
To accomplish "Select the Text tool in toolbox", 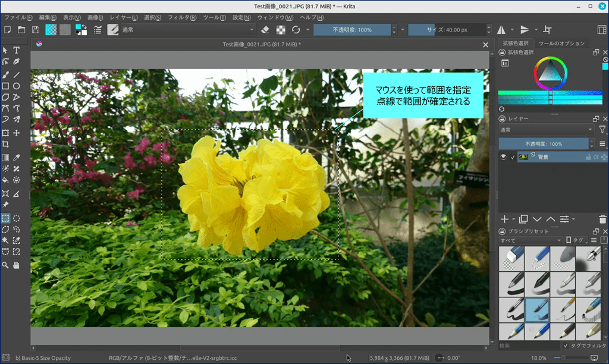I will [17, 51].
